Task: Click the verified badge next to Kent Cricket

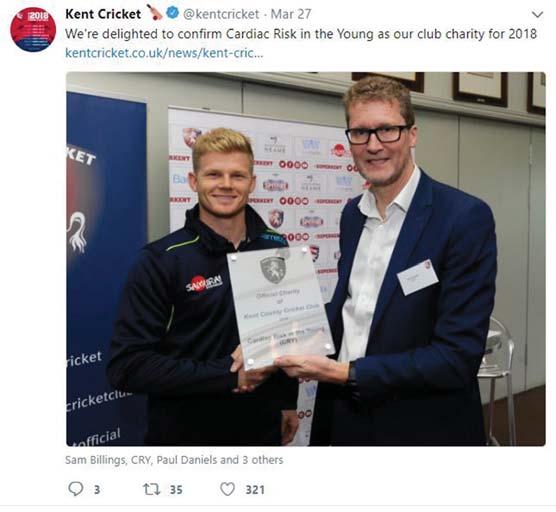Action: coord(172,13)
